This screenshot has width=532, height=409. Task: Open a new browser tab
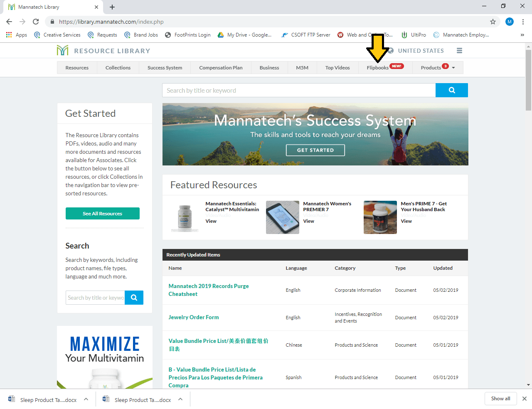[x=112, y=7]
